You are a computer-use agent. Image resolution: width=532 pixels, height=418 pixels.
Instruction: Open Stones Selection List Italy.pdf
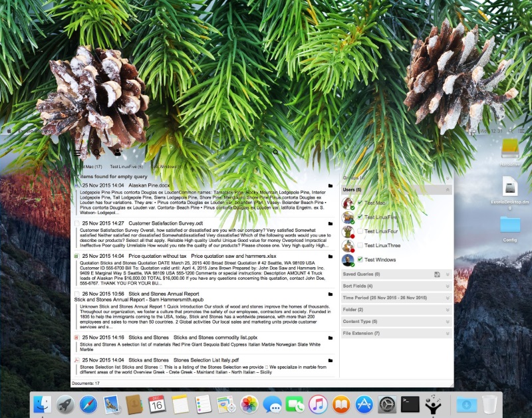click(206, 360)
